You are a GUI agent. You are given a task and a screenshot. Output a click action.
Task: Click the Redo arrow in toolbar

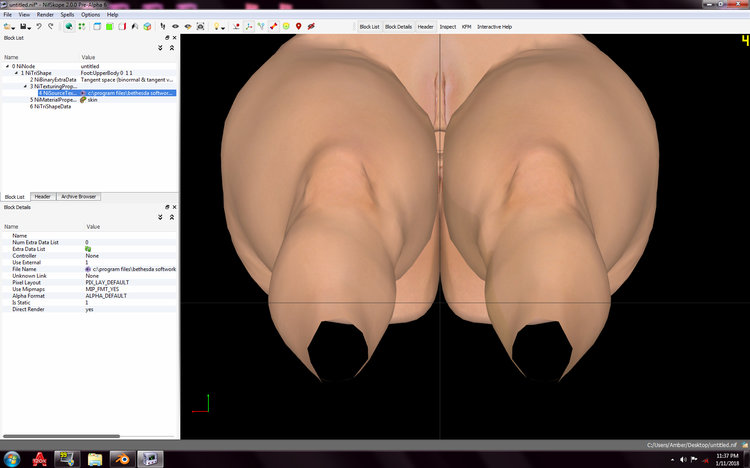50,27
